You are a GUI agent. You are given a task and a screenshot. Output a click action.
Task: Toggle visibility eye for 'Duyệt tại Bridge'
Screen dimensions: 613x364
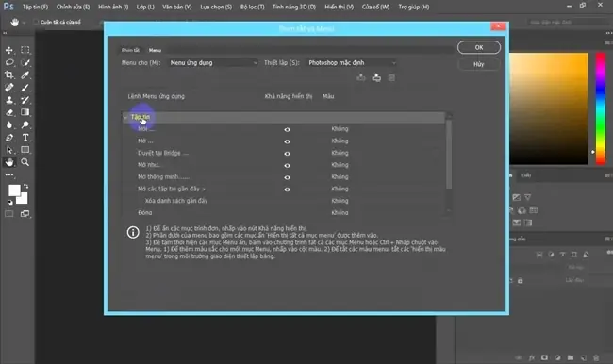(x=288, y=154)
